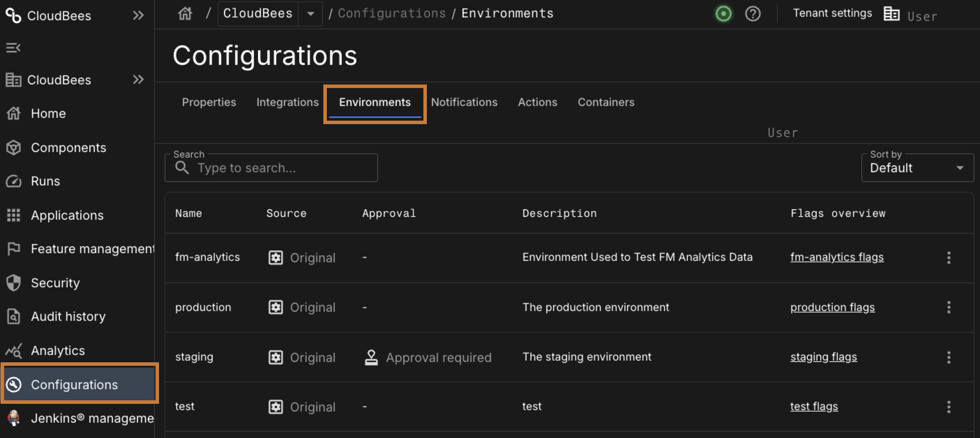Image resolution: width=980 pixels, height=438 pixels.
Task: Click the green status indicator icon
Action: click(723, 14)
